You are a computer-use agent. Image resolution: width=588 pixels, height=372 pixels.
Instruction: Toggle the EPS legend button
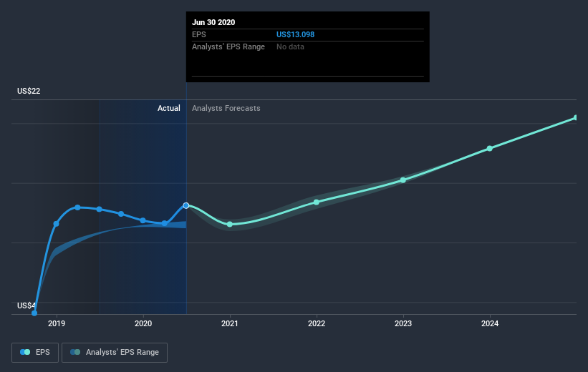point(35,352)
